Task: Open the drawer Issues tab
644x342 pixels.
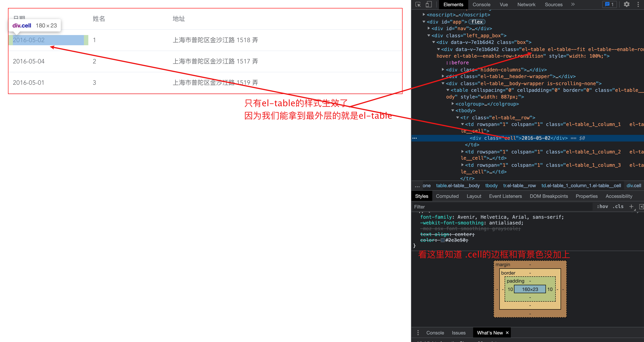Action: point(458,333)
